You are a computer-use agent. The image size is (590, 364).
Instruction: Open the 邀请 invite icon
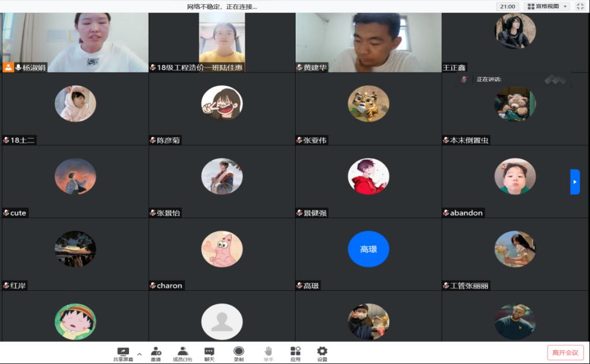[x=156, y=351]
